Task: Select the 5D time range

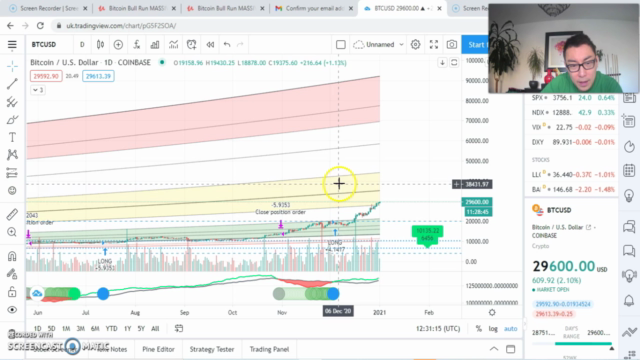Action: point(51,329)
